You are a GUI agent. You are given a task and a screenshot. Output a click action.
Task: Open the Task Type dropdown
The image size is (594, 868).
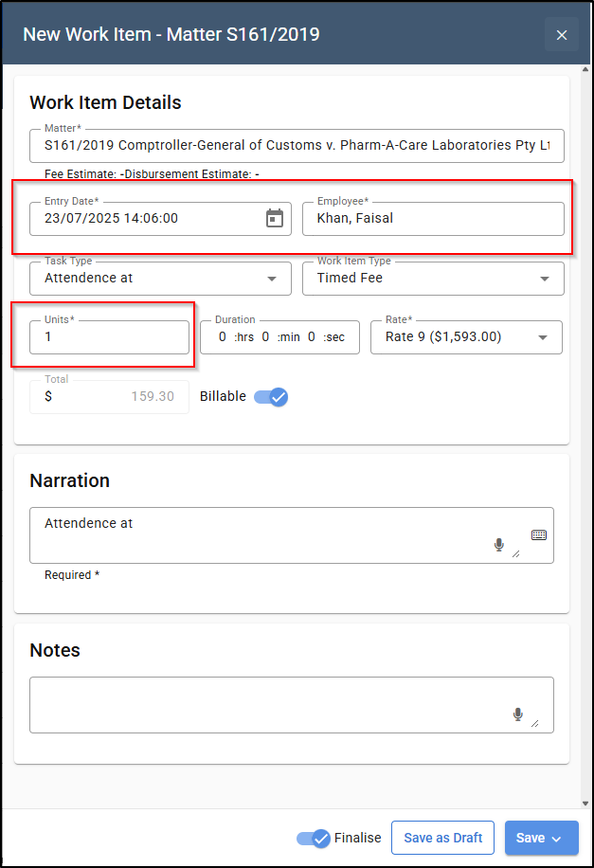[x=160, y=279]
